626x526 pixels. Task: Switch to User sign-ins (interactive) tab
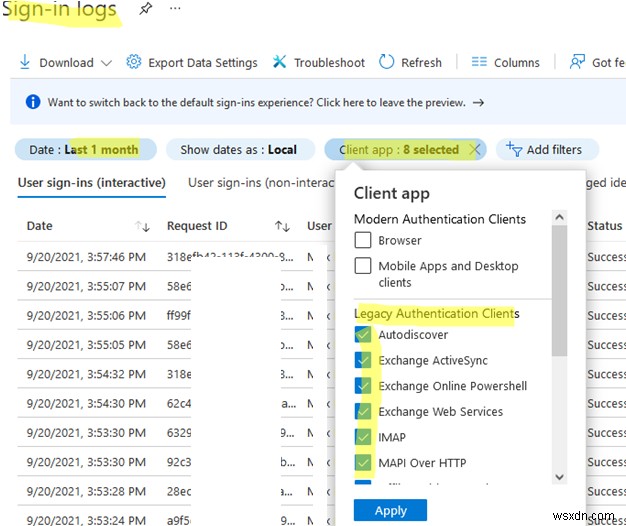[x=92, y=183]
